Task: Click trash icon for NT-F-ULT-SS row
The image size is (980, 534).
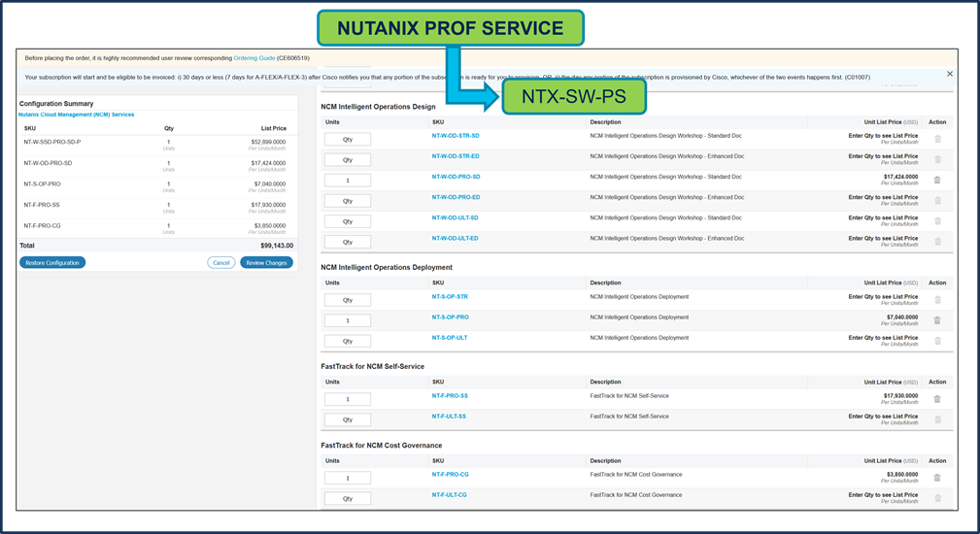Action: (937, 419)
